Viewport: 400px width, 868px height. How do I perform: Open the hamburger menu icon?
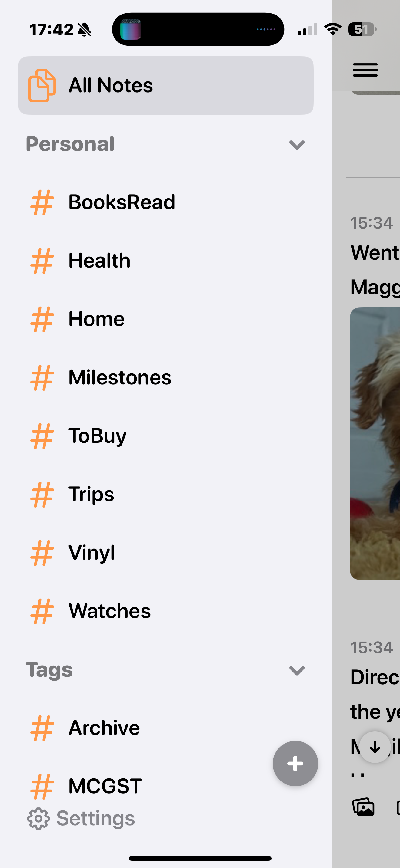click(x=365, y=70)
